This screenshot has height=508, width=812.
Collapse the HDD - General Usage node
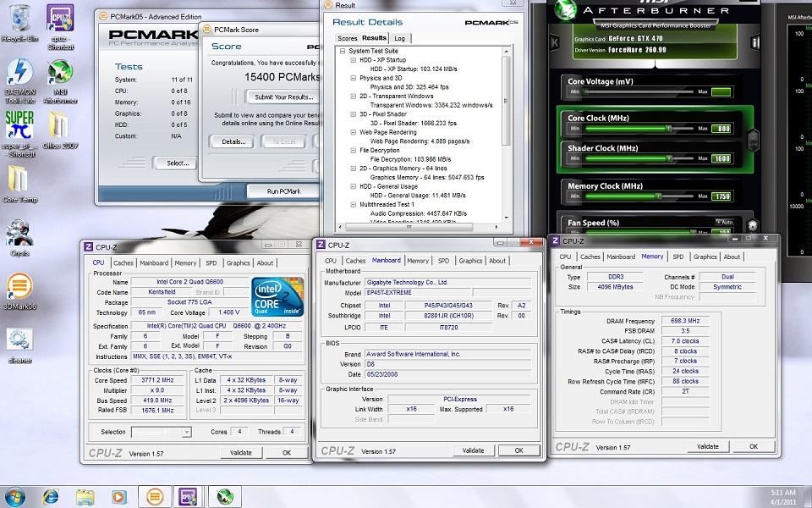tap(354, 186)
